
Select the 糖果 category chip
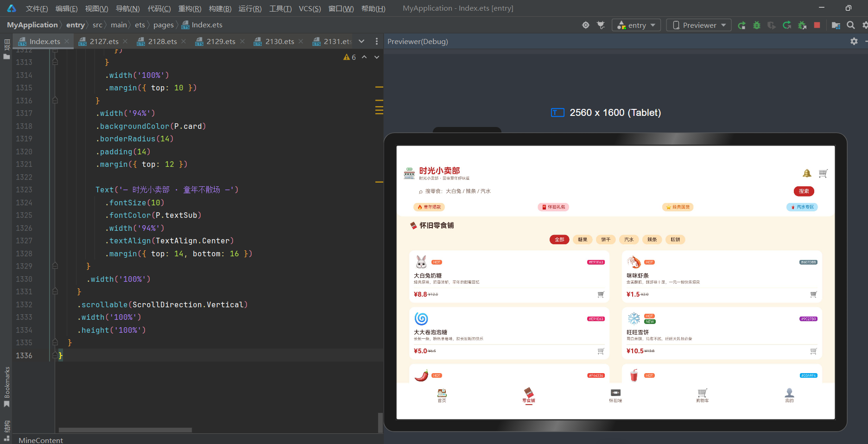pos(583,240)
